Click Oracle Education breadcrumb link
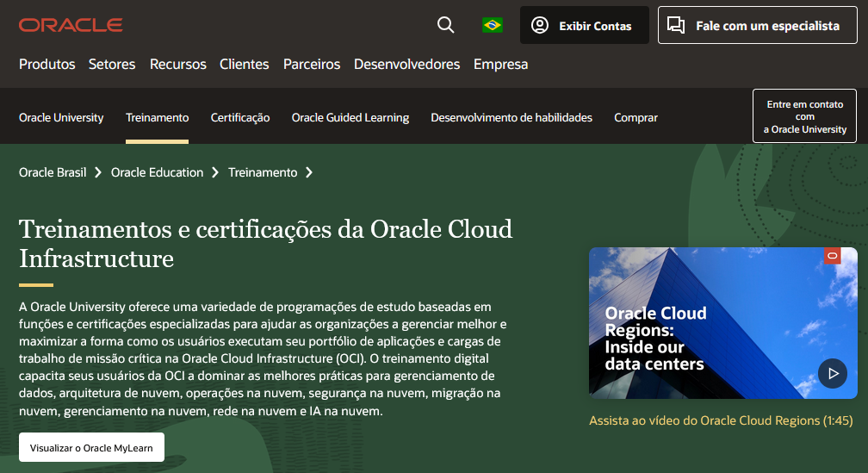 point(158,172)
